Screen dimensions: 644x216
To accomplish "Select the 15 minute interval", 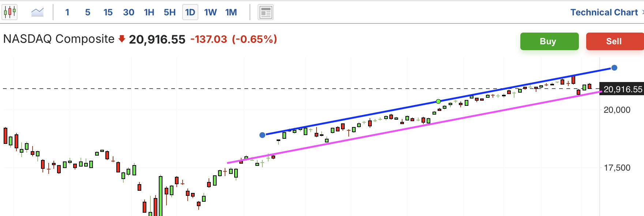I will click(x=108, y=12).
